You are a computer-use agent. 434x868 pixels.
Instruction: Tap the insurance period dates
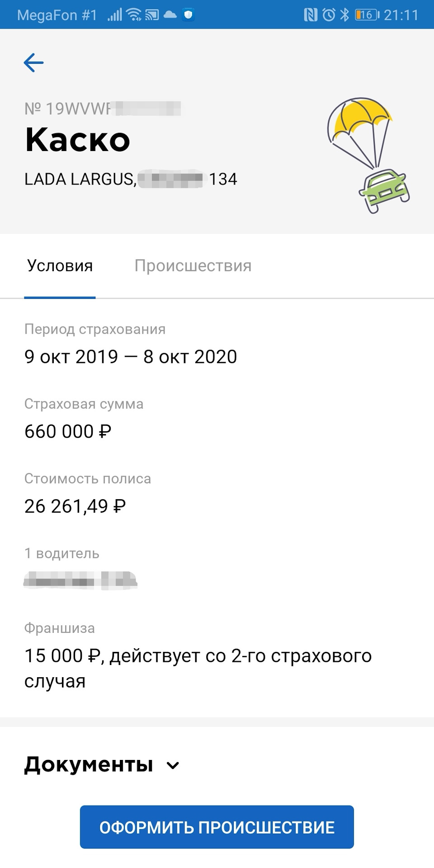tap(131, 357)
